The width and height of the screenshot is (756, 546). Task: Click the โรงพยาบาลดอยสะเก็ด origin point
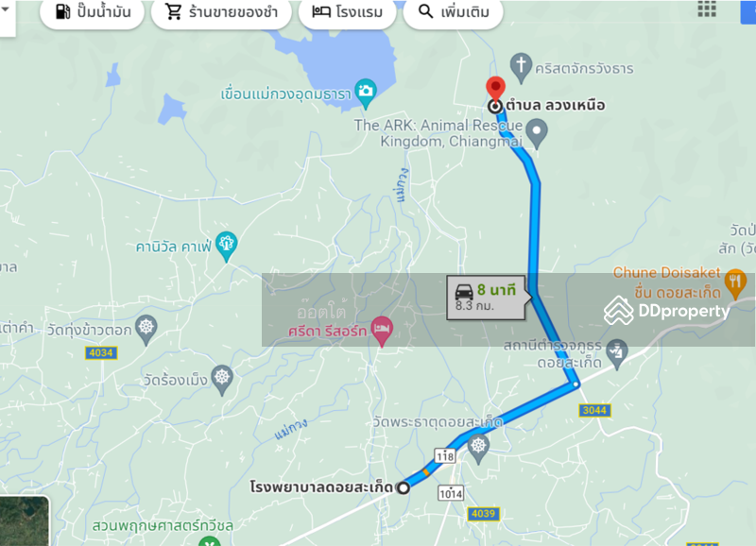(x=404, y=487)
